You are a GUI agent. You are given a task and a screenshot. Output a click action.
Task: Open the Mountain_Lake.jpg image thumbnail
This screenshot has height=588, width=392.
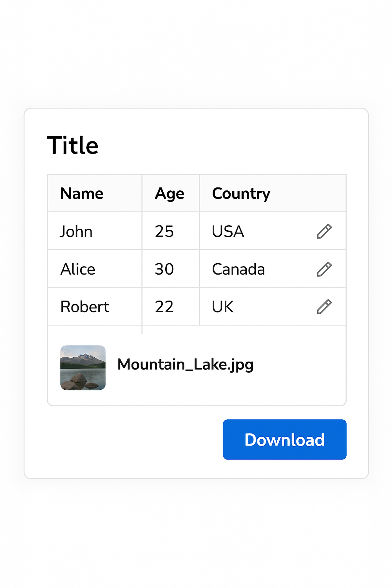(83, 368)
